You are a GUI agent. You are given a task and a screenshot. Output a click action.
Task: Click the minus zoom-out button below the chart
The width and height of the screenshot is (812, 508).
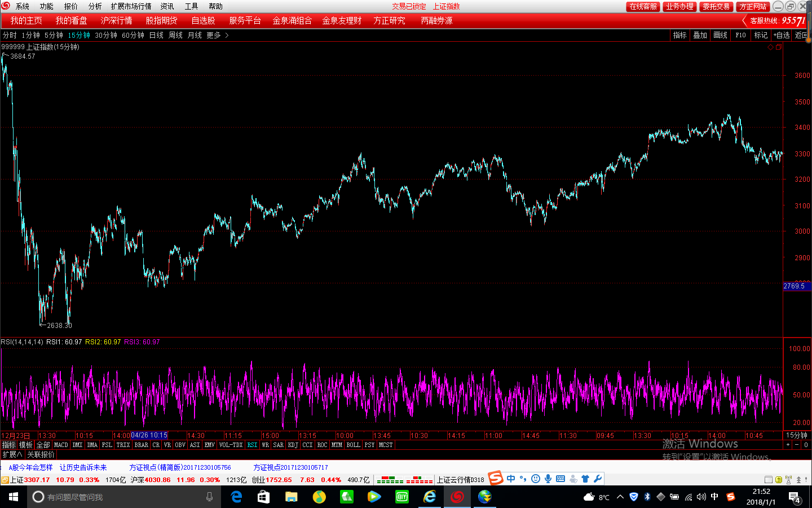click(x=797, y=445)
